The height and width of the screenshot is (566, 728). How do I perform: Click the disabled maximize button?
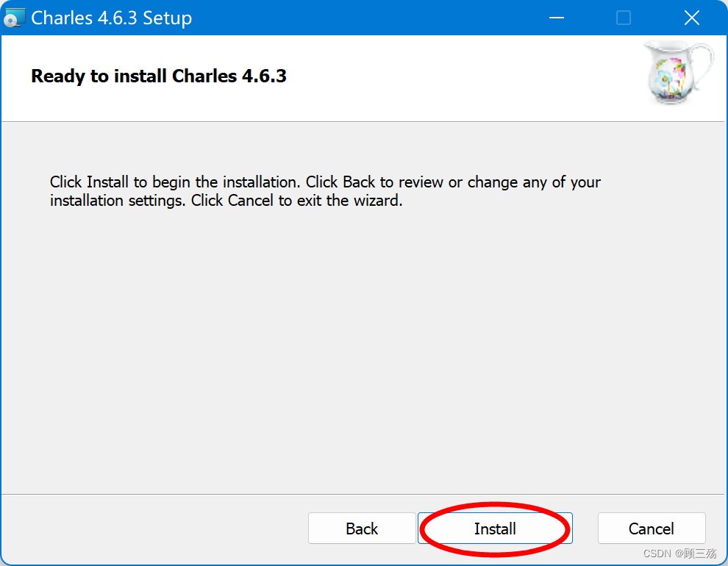623,18
